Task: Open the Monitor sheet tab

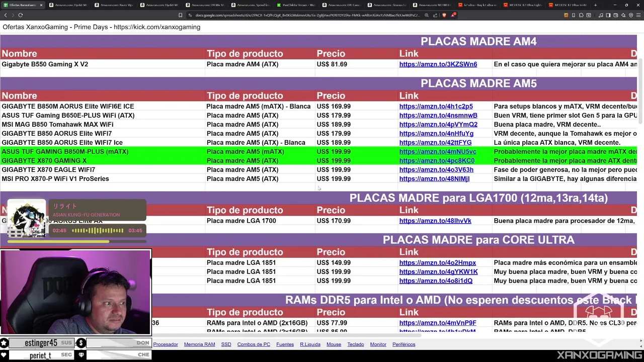Action: tap(378, 344)
